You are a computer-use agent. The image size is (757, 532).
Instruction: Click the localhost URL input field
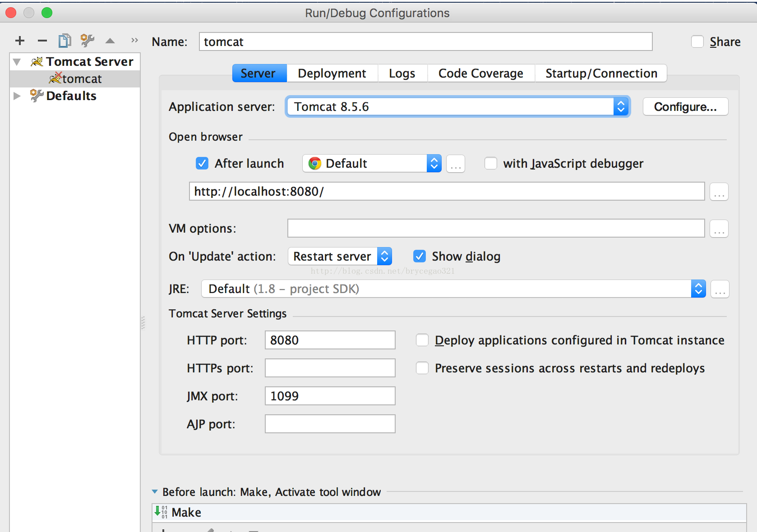click(447, 191)
